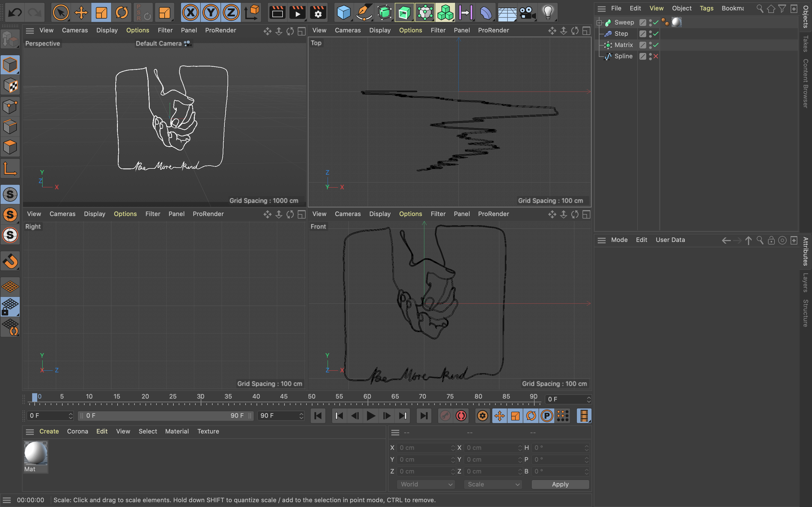This screenshot has height=507, width=812.
Task: Open Cameras menu in Perspective viewport
Action: pos(74,30)
